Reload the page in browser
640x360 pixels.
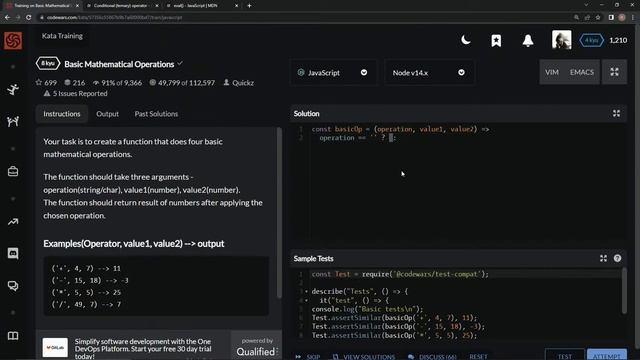(29, 18)
